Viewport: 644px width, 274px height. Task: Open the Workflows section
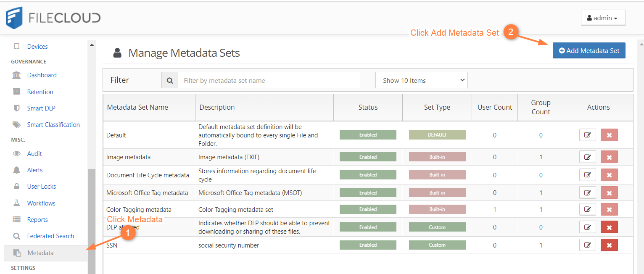click(x=41, y=203)
